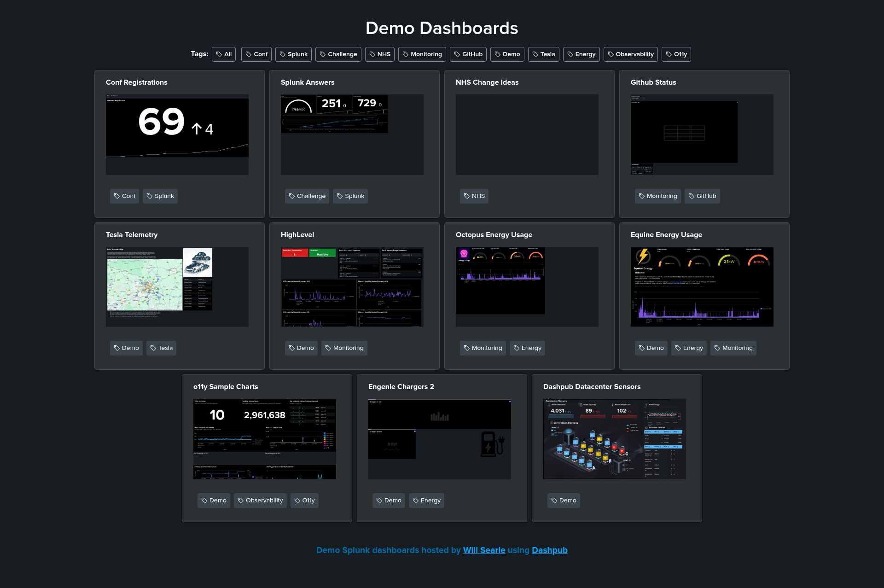Click the Challenge tag under Splunk Answers
The height and width of the screenshot is (588, 884).
(307, 196)
